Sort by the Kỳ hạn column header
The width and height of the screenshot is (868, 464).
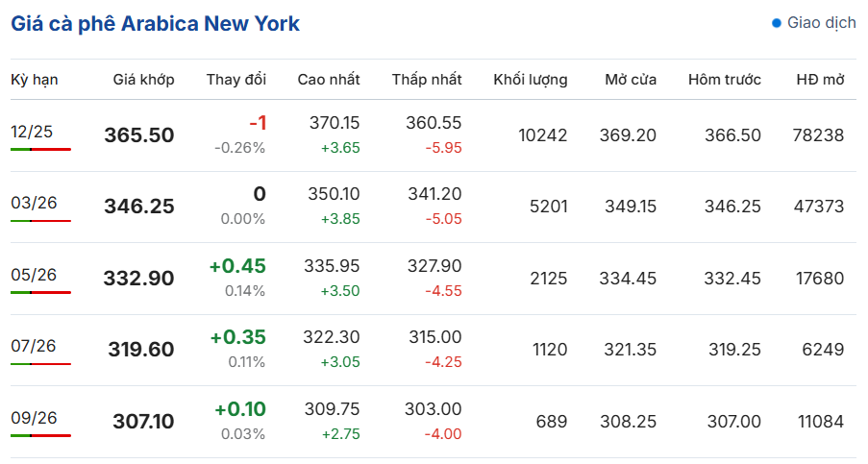click(35, 80)
